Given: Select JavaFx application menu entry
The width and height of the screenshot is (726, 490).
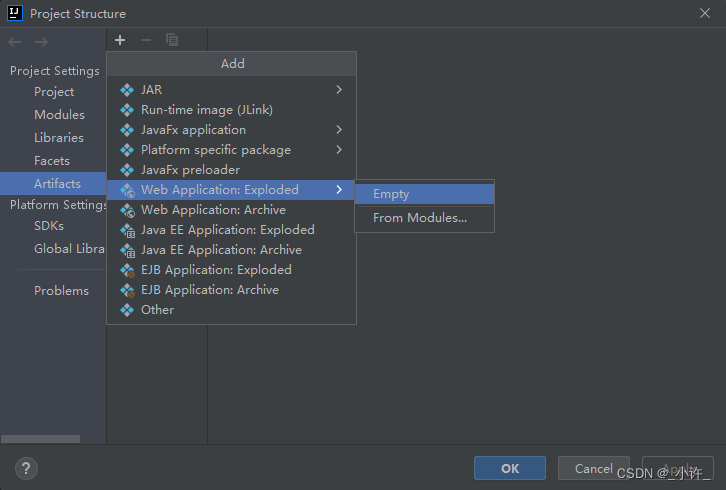Looking at the screenshot, I should pyautogui.click(x=232, y=130).
